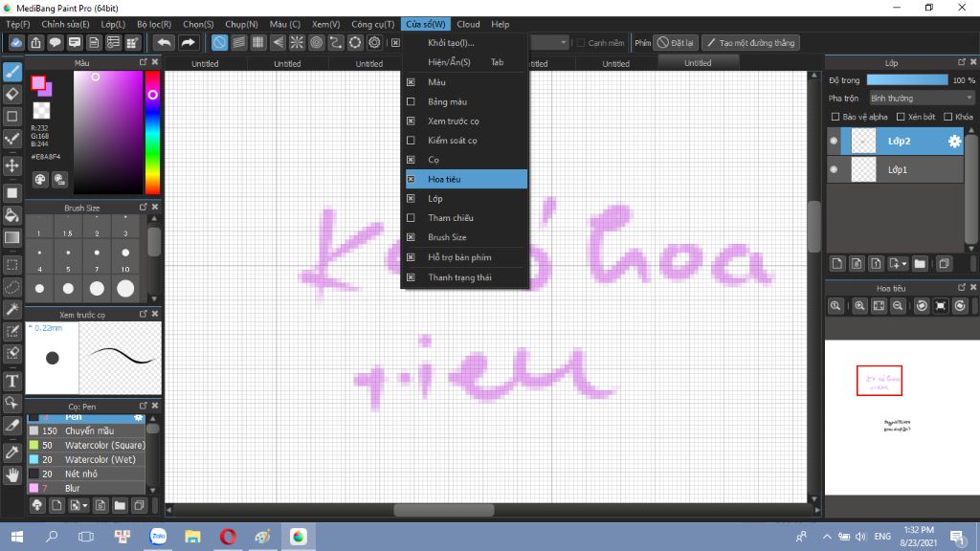Select the Text tool

coord(11,381)
